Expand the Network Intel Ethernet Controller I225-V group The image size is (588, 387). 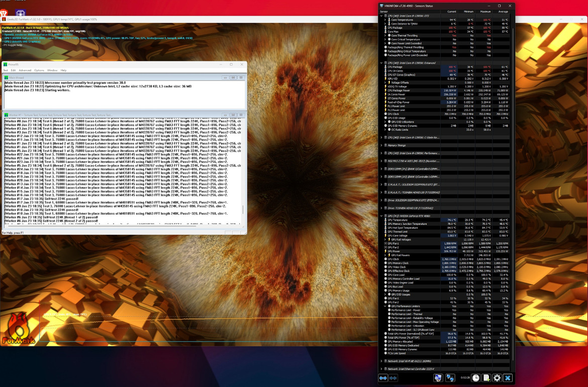381,369
